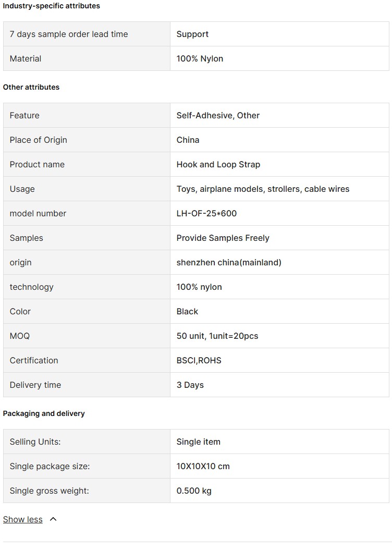
Task: Click the 0.500 kg gross weight value
Action: click(x=194, y=491)
